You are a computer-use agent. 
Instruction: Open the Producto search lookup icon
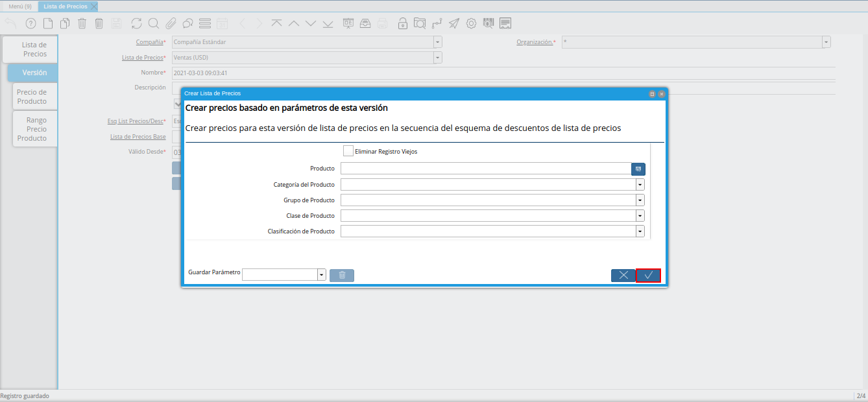coord(638,169)
